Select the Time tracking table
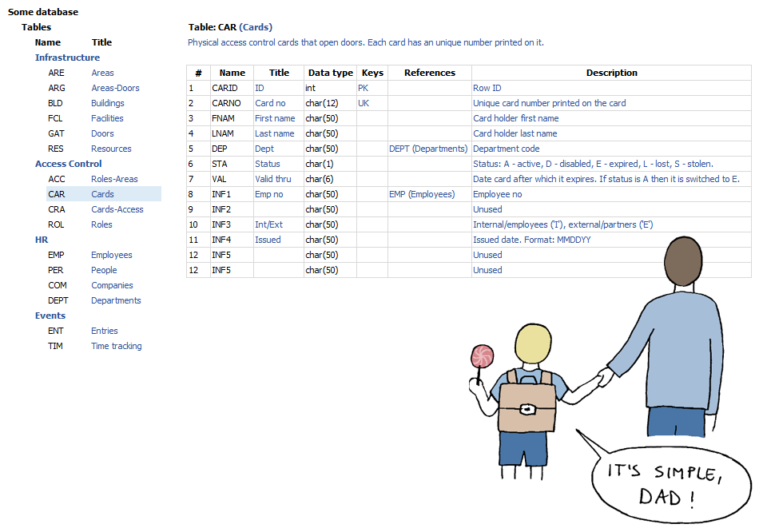759x532 pixels. (x=116, y=346)
